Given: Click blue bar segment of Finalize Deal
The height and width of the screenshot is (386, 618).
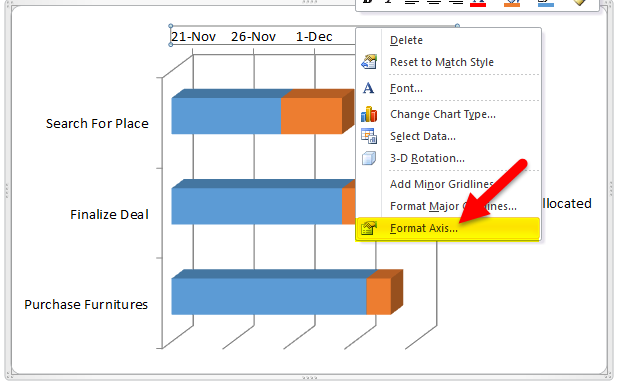Looking at the screenshot, I should point(257,206).
